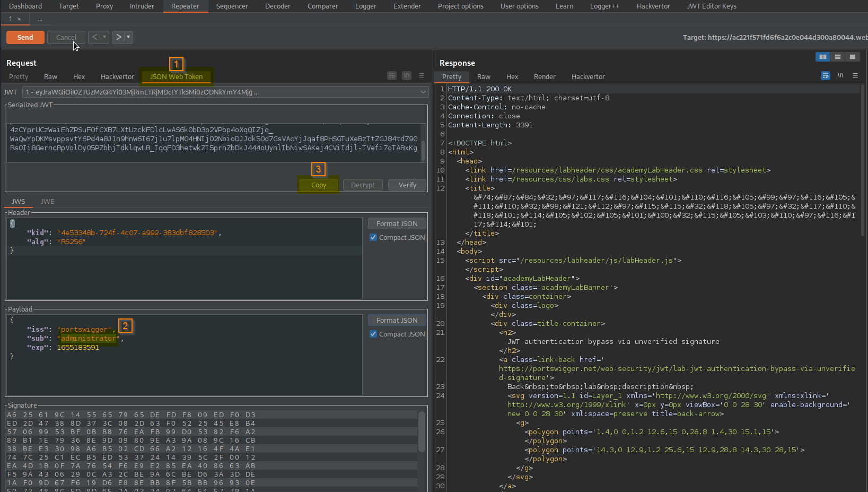Toggle word wrap in the Request editor
Viewport: 868px width, 492px height.
click(392, 76)
